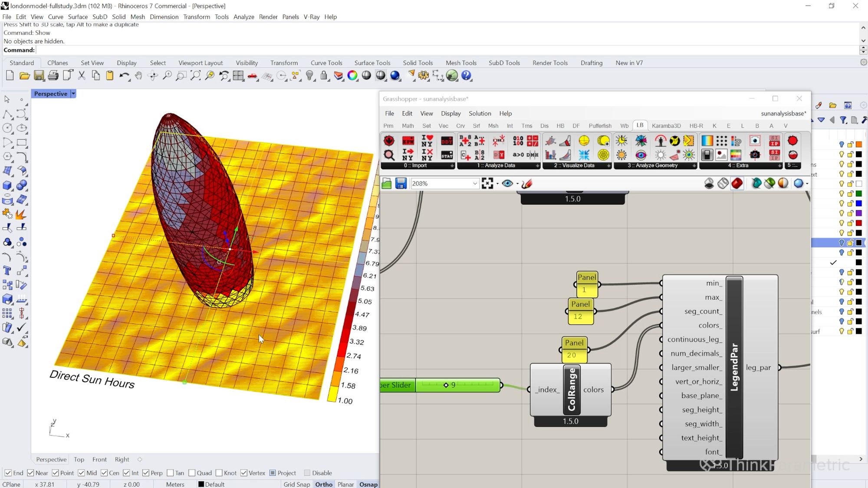Screen dimensions: 868x488
Task: Click Grasshopper open file green icon
Action: (387, 183)
